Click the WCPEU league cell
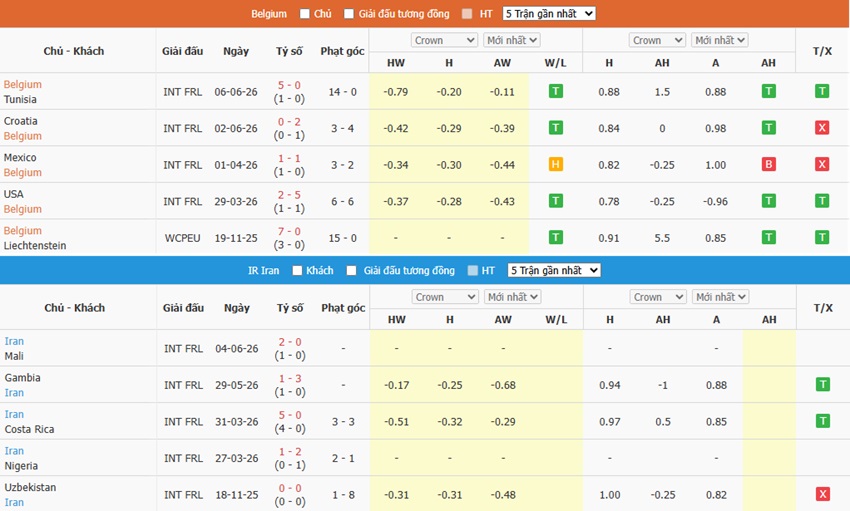The height and width of the screenshot is (511, 850). pyautogui.click(x=183, y=238)
